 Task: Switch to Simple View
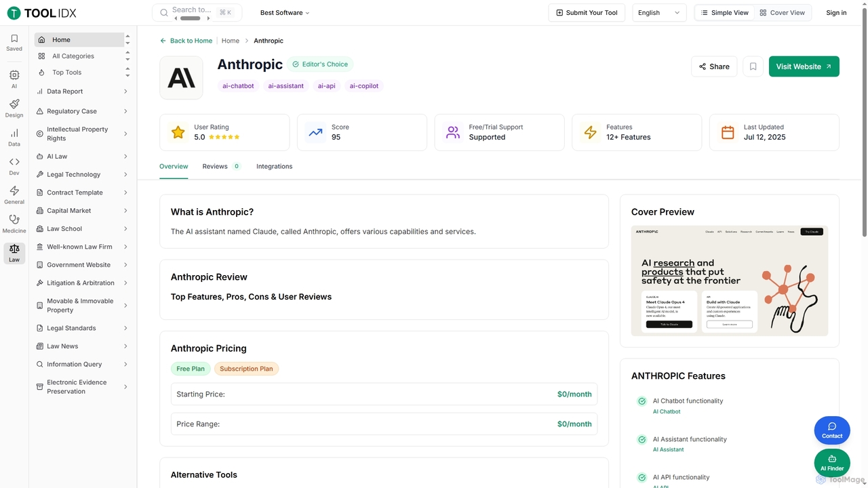(x=725, y=13)
